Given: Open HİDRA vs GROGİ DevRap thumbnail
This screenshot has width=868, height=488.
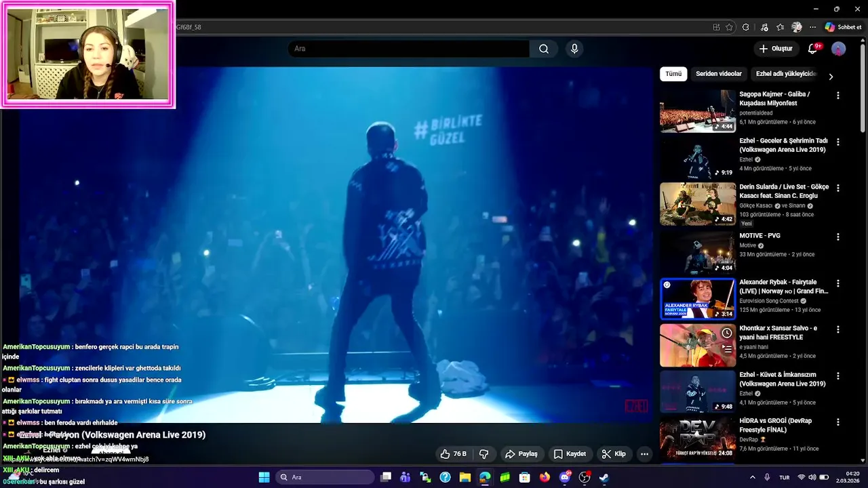Looking at the screenshot, I should pos(698,438).
